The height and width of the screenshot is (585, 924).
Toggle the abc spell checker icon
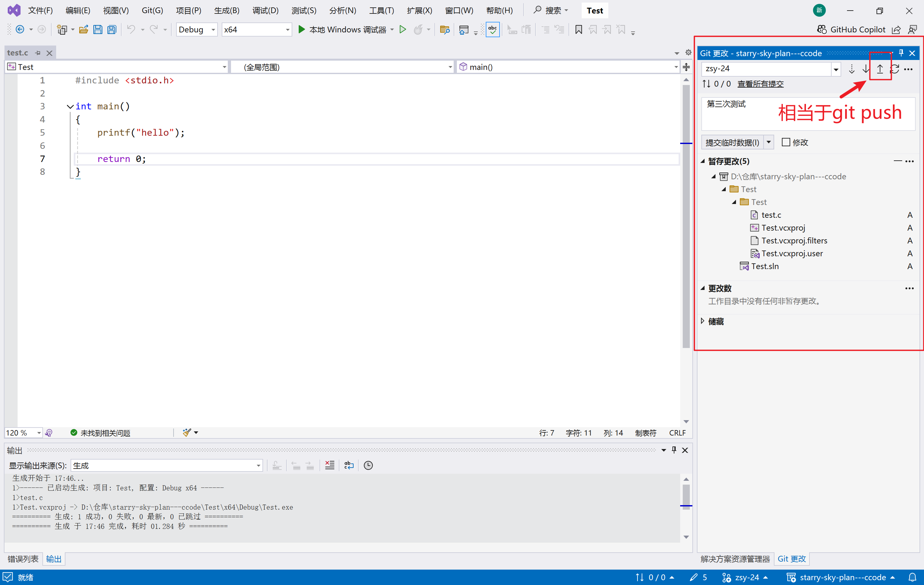pyautogui.click(x=493, y=30)
